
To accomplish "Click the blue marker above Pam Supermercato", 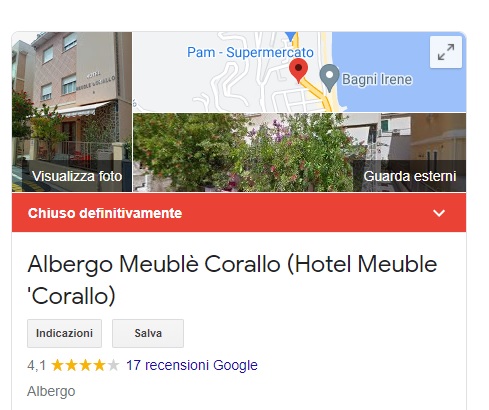I will point(291,36).
